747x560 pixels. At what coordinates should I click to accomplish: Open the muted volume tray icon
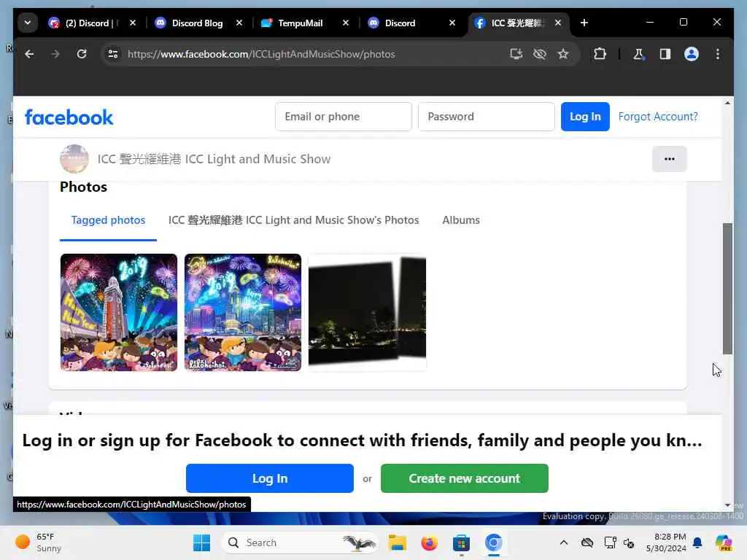point(629,542)
